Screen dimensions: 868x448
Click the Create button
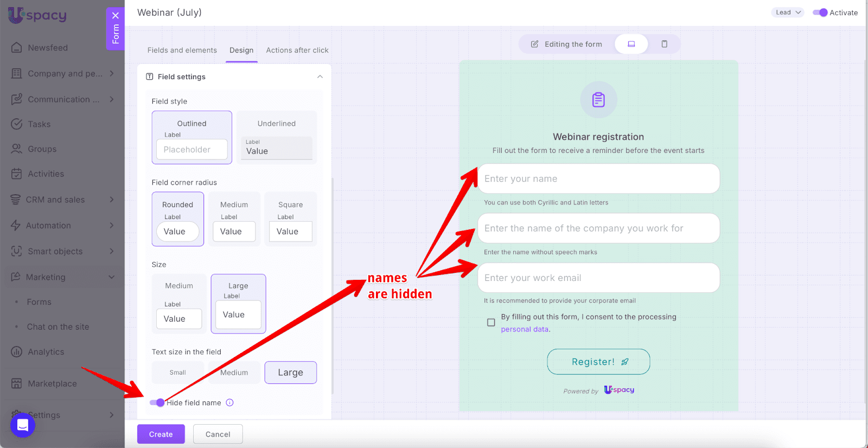pos(161,434)
